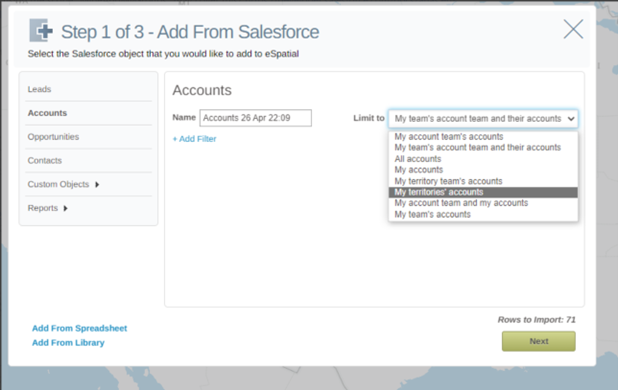Viewport: 618px width, 390px height.
Task: Select Accounts in the object list
Action: coord(47,113)
